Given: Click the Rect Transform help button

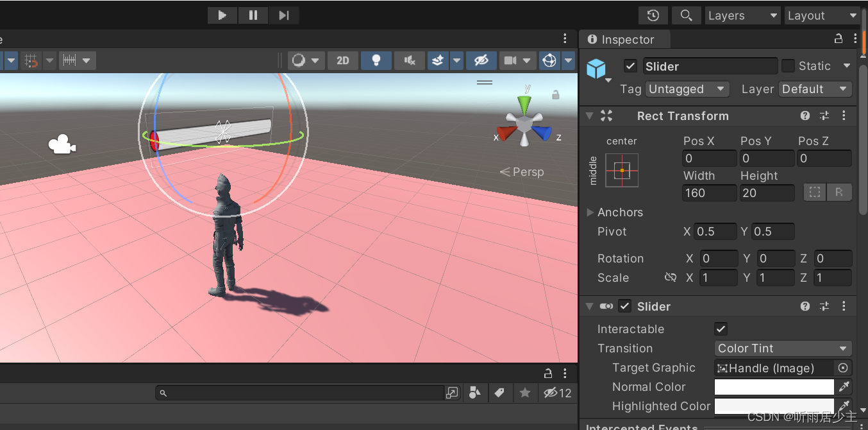Looking at the screenshot, I should point(805,116).
